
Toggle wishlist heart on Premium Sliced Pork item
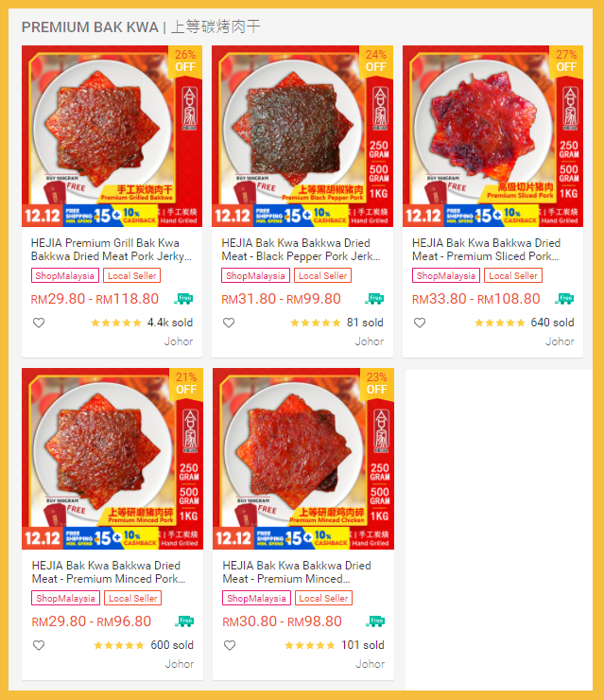tap(420, 323)
